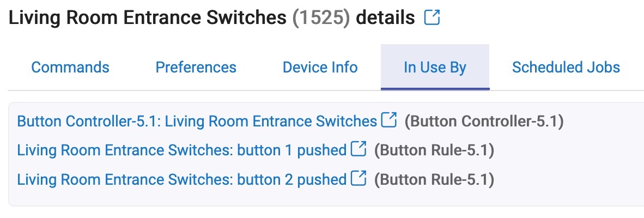Click (Button Rule-5.1) label on button 2 row
Screen dimensions: 644x218
[434, 180]
